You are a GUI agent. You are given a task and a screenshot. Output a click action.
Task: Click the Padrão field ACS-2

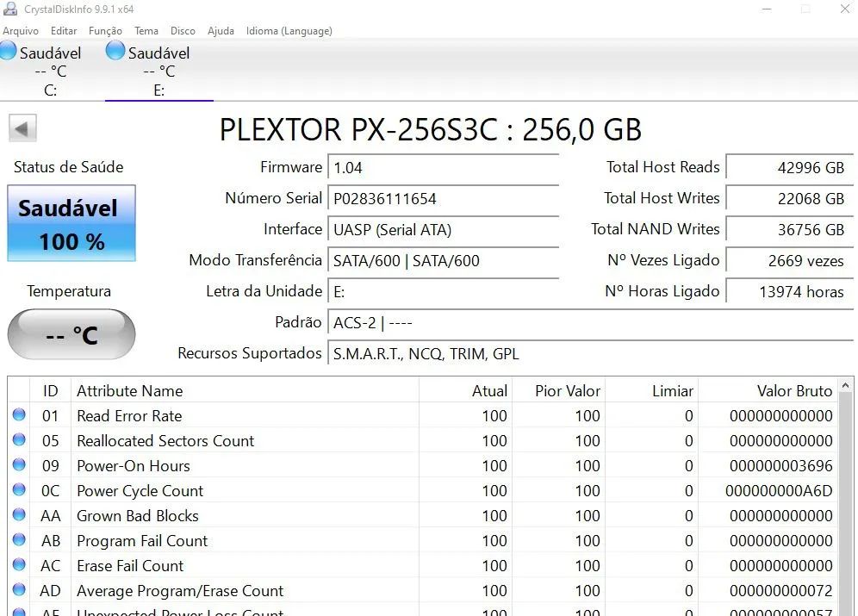point(590,323)
